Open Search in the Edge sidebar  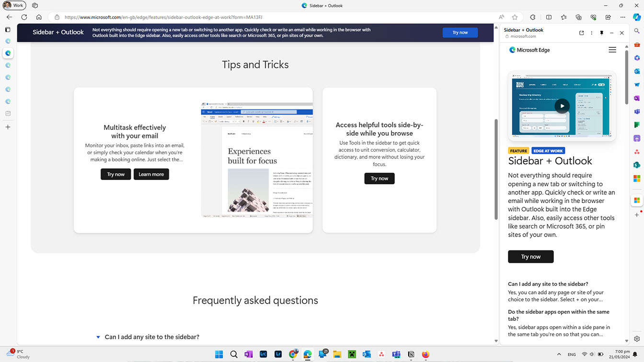click(x=637, y=31)
